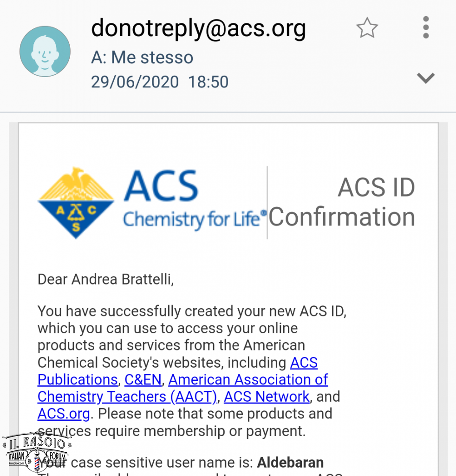Visit the ACS.org link
456x476 pixels.
[x=64, y=414]
